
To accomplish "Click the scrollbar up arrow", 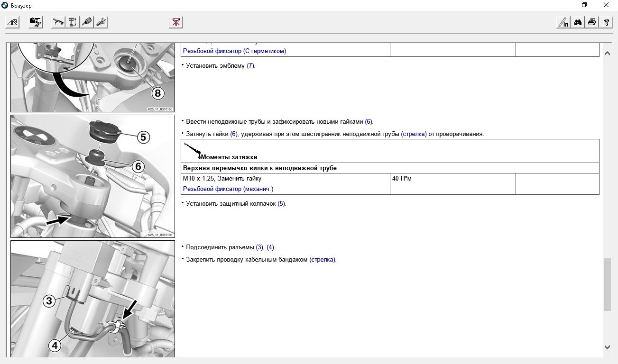I will pos(608,54).
